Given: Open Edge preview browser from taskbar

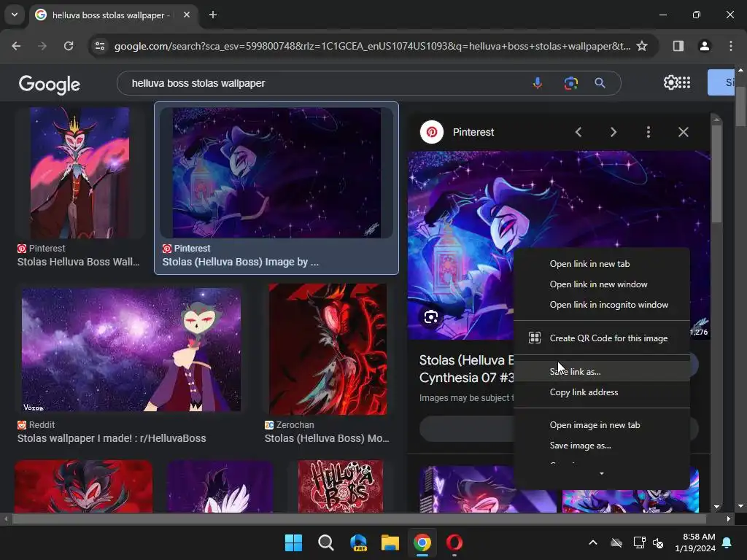Looking at the screenshot, I should (358, 542).
